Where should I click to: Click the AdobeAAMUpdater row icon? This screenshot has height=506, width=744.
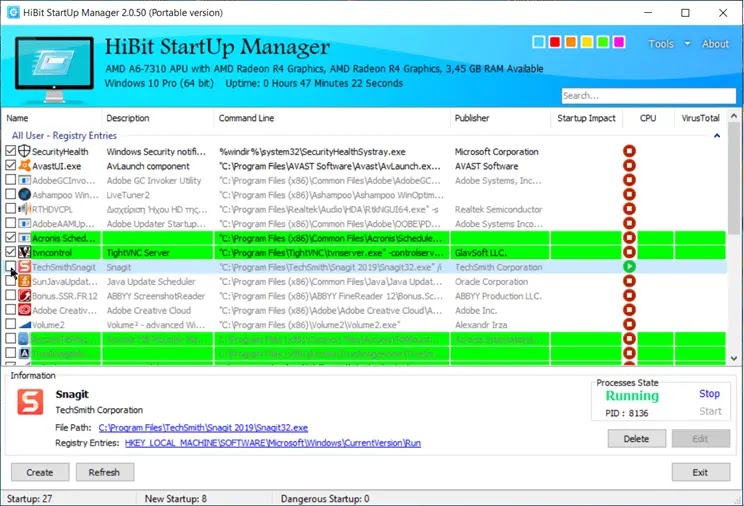[24, 224]
